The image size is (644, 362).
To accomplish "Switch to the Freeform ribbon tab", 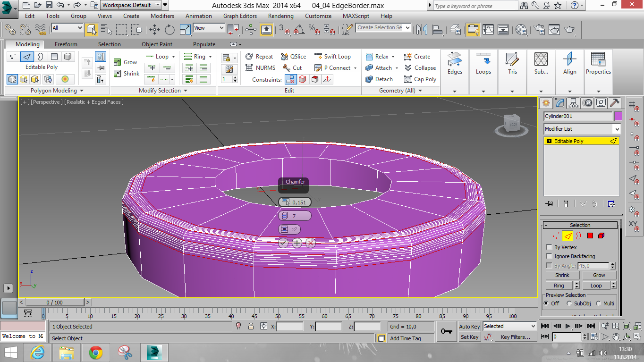I will 66,44.
